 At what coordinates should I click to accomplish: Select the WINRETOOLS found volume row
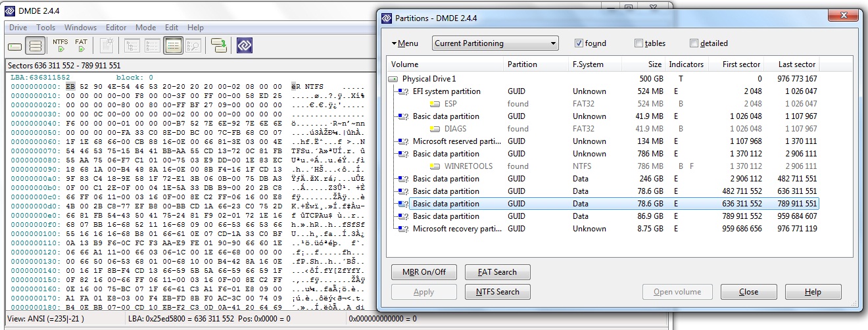click(x=603, y=166)
